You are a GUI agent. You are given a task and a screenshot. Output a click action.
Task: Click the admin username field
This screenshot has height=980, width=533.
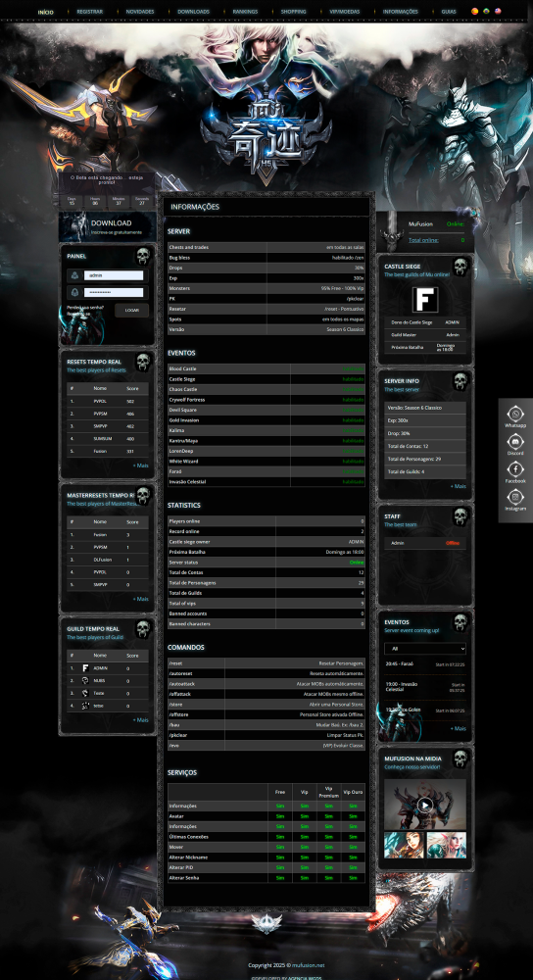pos(113,275)
